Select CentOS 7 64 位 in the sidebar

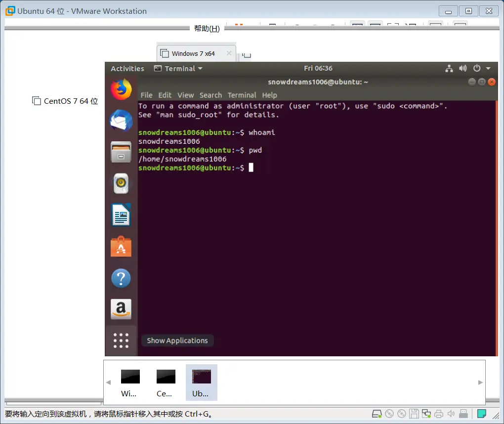65,101
